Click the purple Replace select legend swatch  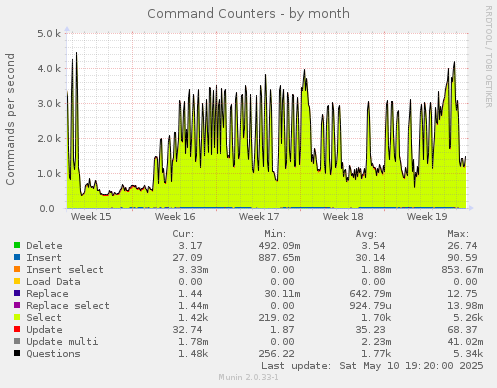pos(17,305)
